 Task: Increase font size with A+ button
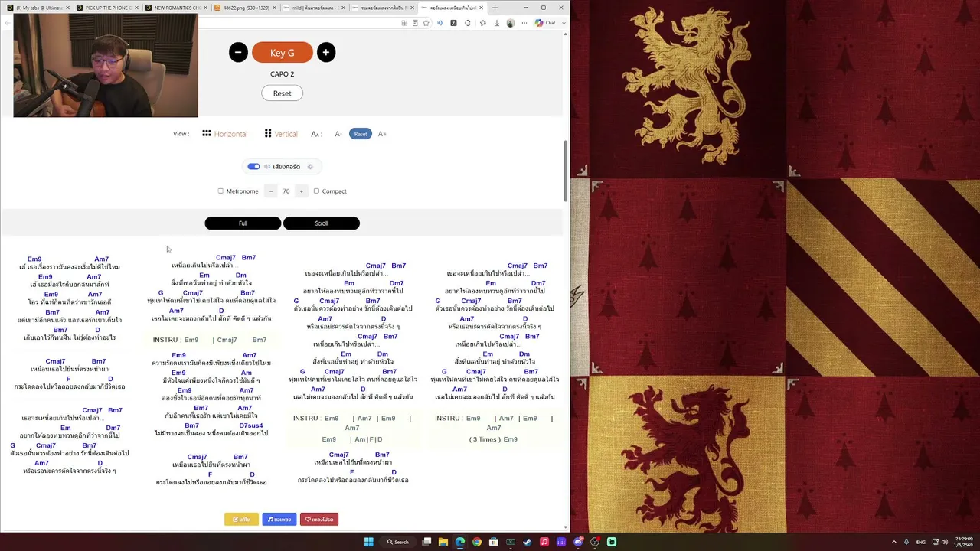tap(382, 134)
